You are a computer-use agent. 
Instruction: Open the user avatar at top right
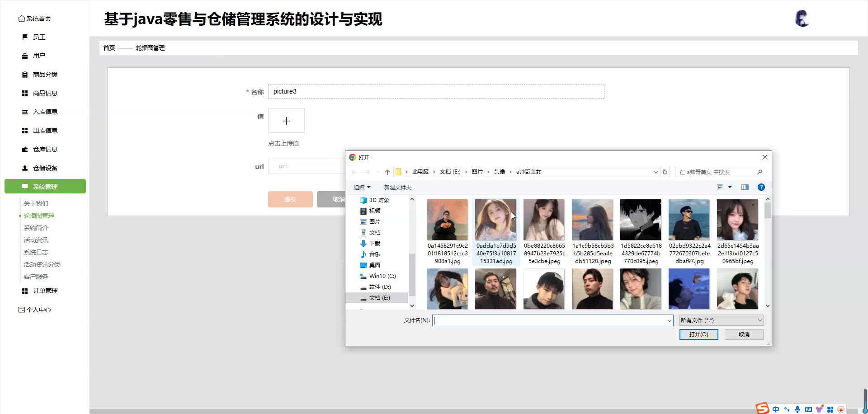click(802, 19)
